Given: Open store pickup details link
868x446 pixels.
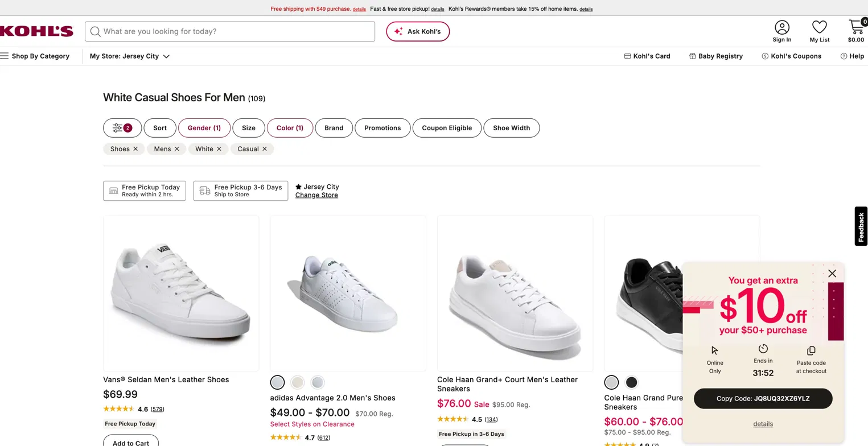Looking at the screenshot, I should [x=438, y=9].
